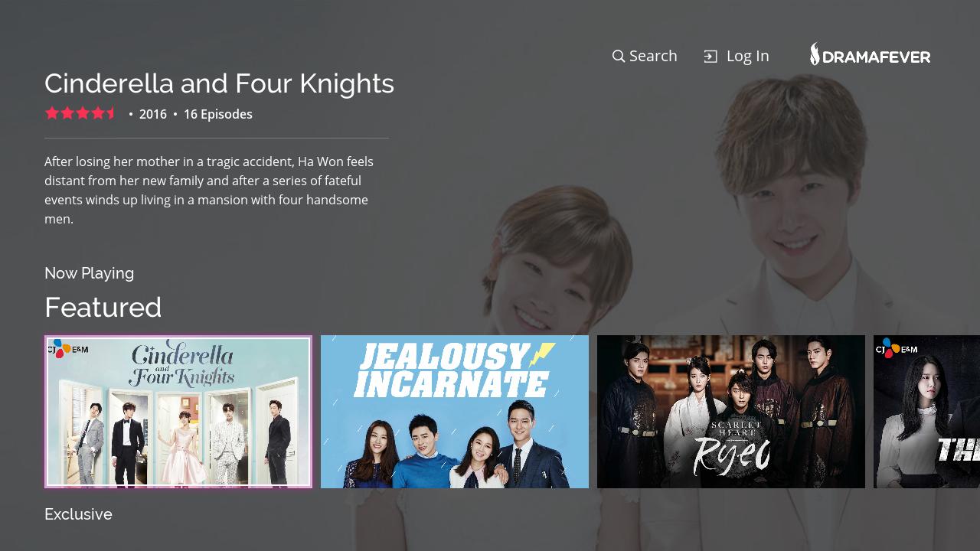The width and height of the screenshot is (980, 551).
Task: Click the half-filled fifth rating star
Action: coord(112,113)
